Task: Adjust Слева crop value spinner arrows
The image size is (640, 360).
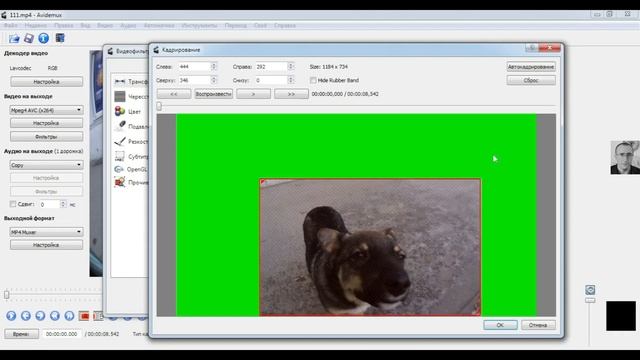Action: tap(213, 67)
